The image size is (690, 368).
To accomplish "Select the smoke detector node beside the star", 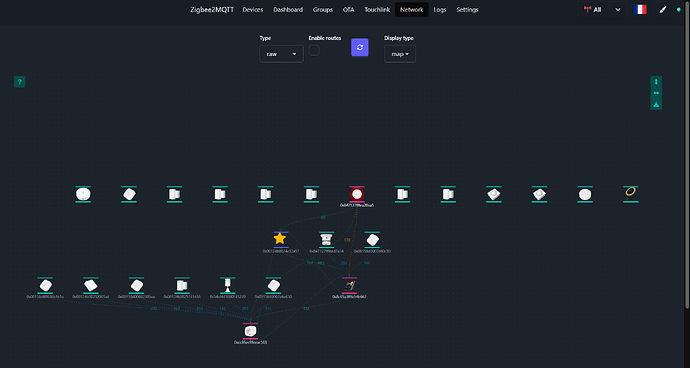I will 326,239.
